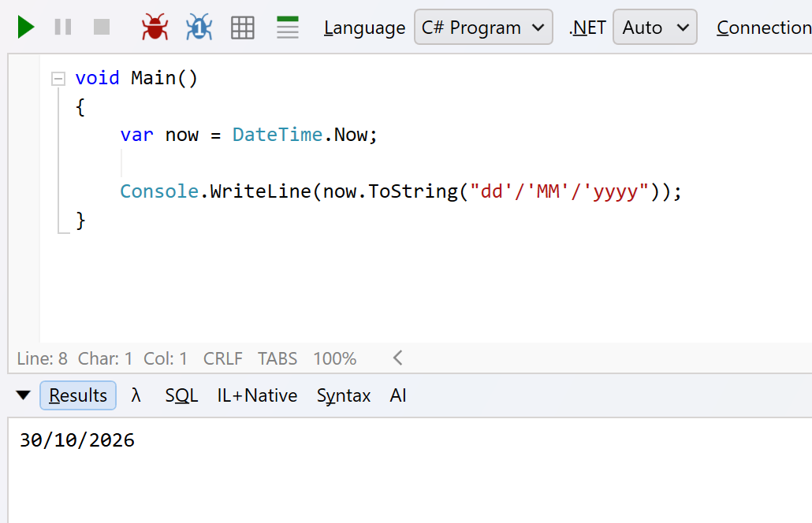Viewport: 812px width, 523px height.
Task: Show the Syntax tree tab
Action: click(344, 395)
